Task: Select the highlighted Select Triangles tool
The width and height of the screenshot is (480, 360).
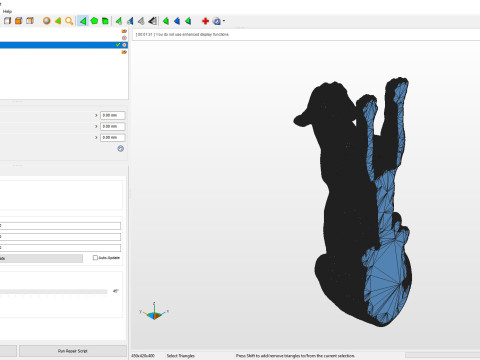Action: [82, 21]
